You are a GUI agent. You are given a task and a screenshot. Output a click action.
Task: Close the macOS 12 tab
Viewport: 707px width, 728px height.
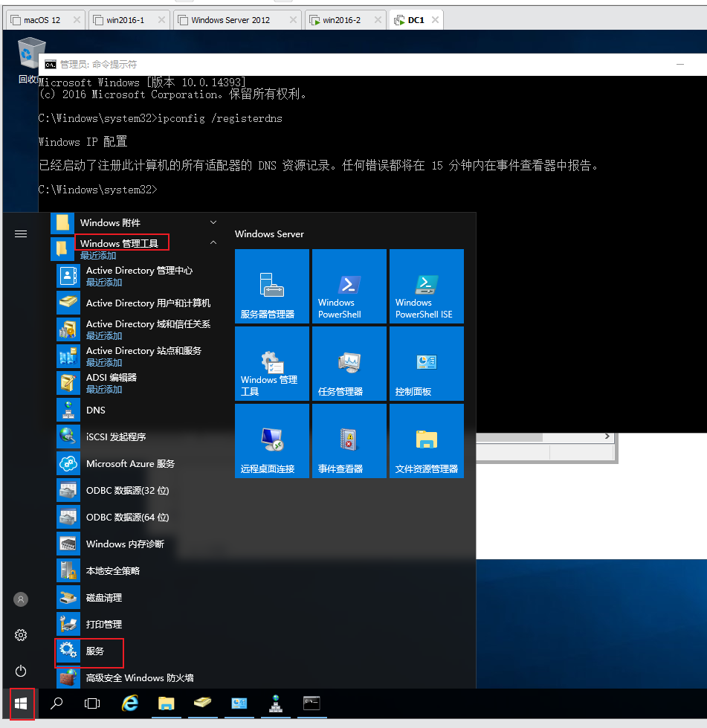pyautogui.click(x=77, y=19)
